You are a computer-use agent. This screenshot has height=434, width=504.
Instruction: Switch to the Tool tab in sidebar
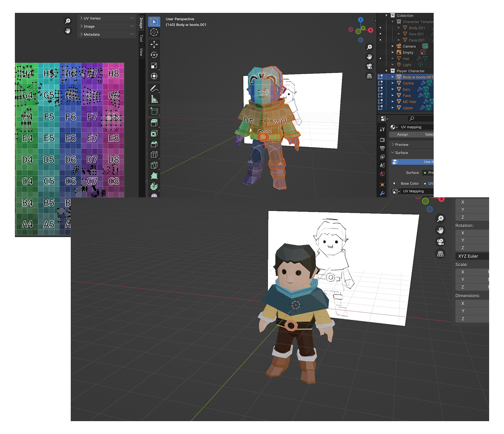pos(141,38)
